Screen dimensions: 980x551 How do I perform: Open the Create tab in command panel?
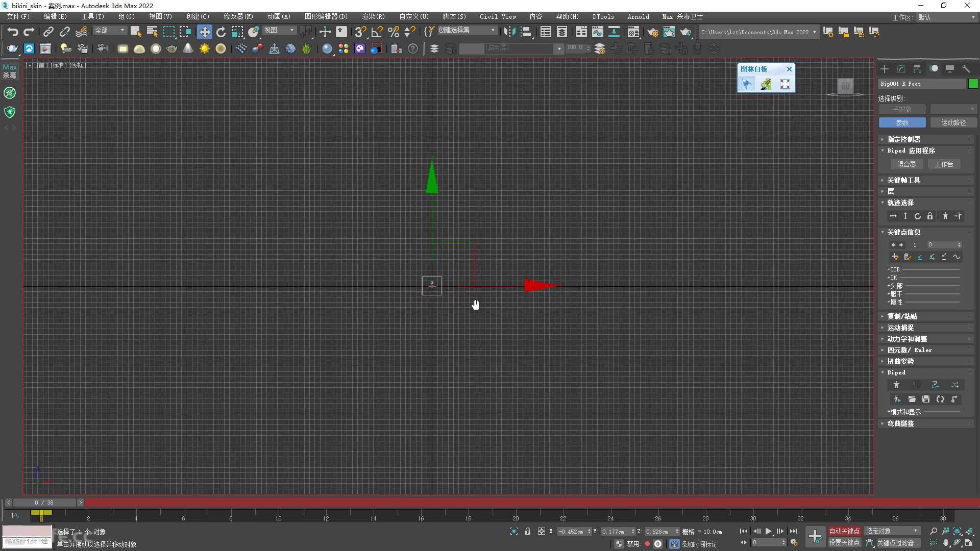click(x=885, y=68)
